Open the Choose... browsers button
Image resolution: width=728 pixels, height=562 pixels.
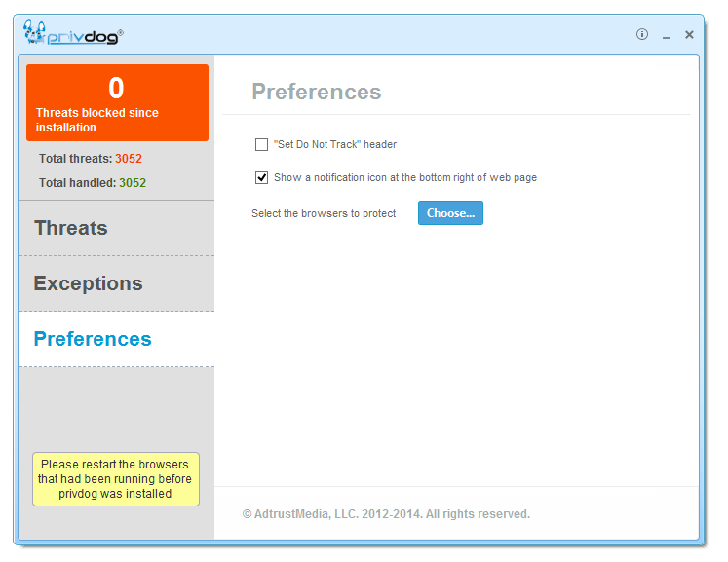click(x=450, y=213)
